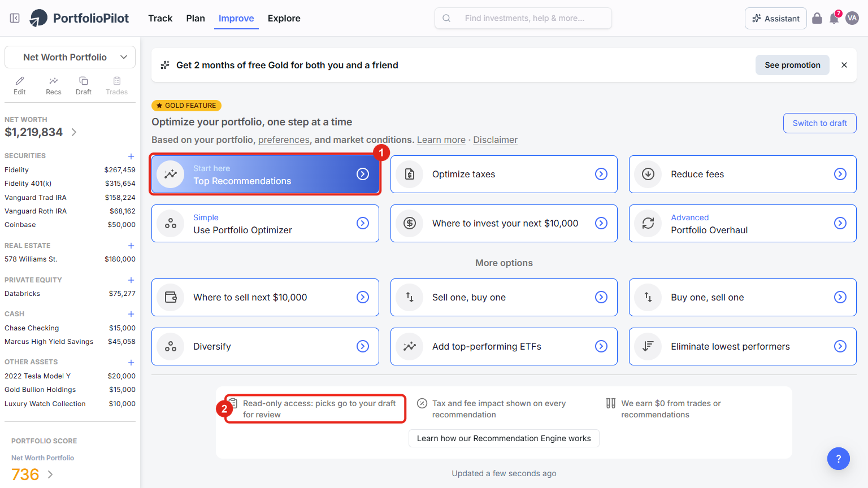Select Chase Checking row
Screen dimensions: 868x488
(70, 328)
